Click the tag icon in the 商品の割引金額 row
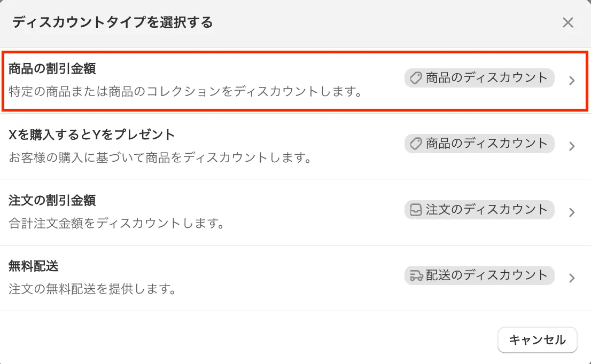Viewport: 591px width, 364px height. pos(416,78)
